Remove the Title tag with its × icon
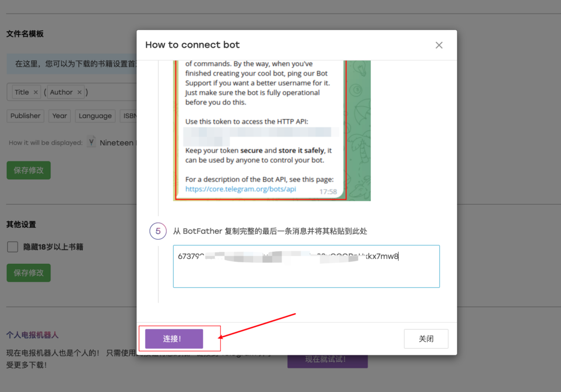 point(36,93)
